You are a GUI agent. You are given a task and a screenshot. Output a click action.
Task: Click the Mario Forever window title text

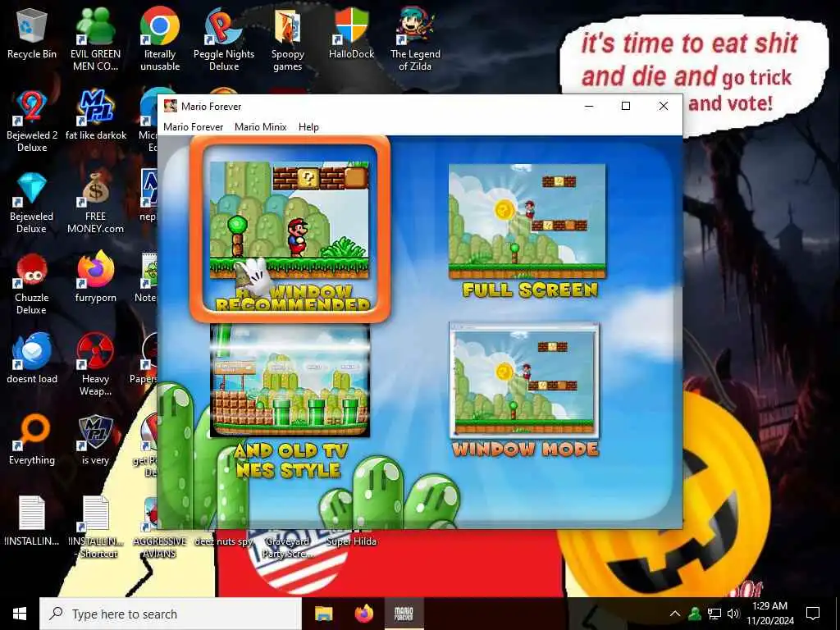point(211,106)
